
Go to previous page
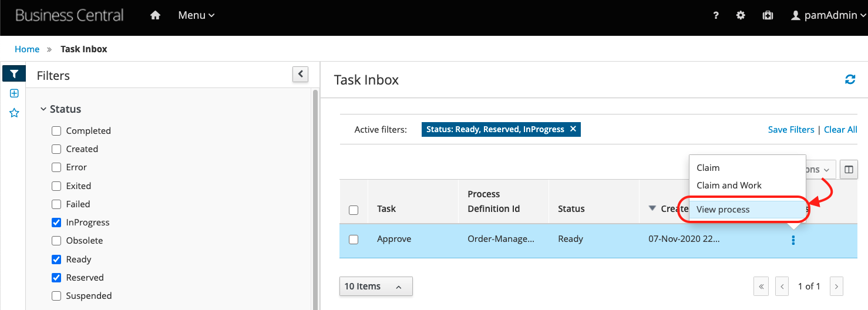782,287
